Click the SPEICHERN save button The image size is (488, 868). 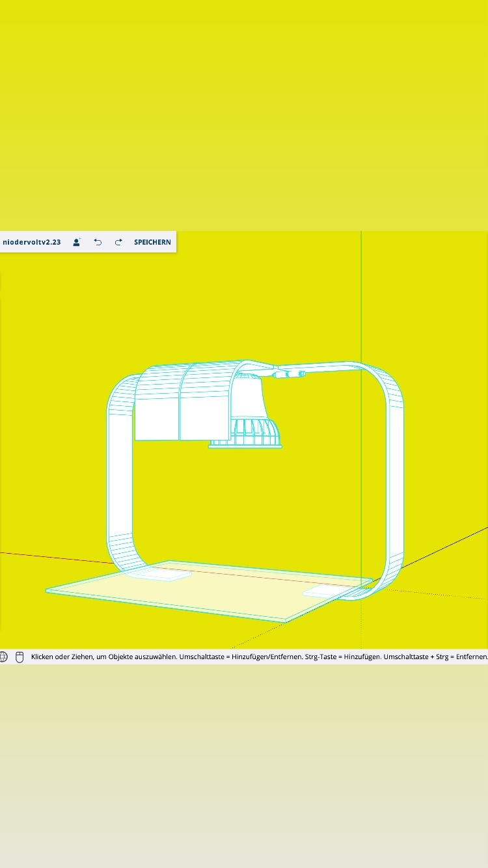[152, 242]
